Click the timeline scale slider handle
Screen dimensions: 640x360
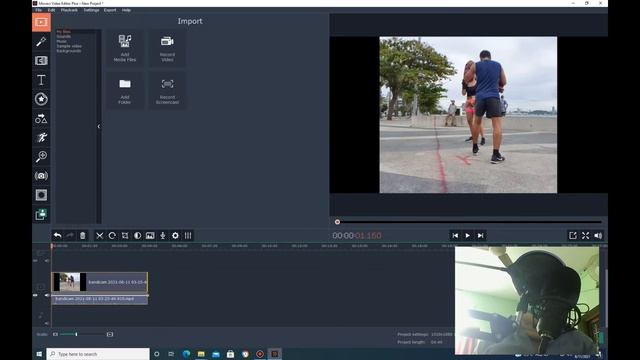pos(76,334)
